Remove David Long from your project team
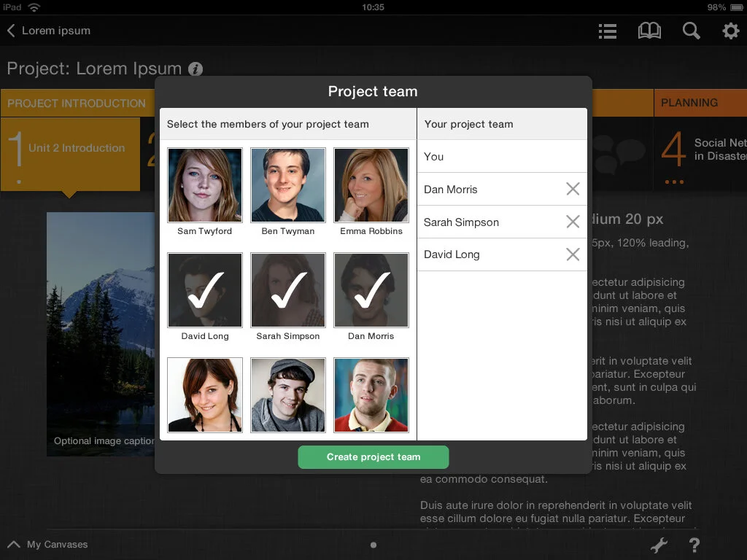Screen dimensions: 747x560 (x=573, y=254)
